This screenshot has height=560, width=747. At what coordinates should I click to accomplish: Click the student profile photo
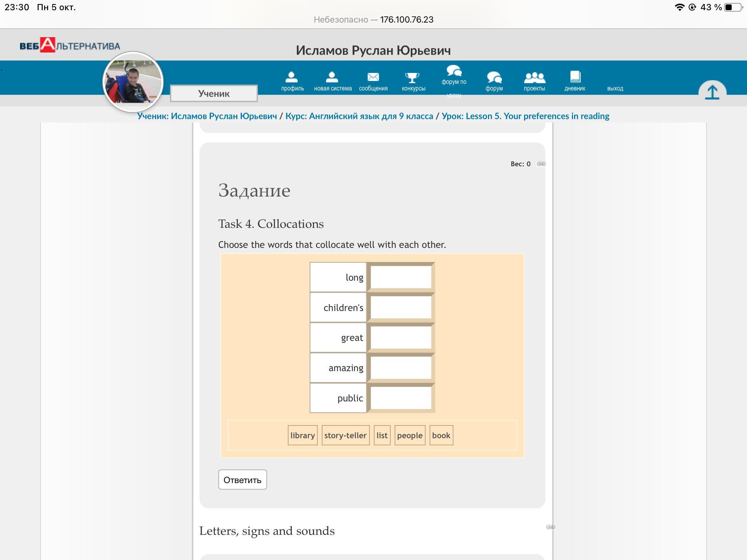133,82
